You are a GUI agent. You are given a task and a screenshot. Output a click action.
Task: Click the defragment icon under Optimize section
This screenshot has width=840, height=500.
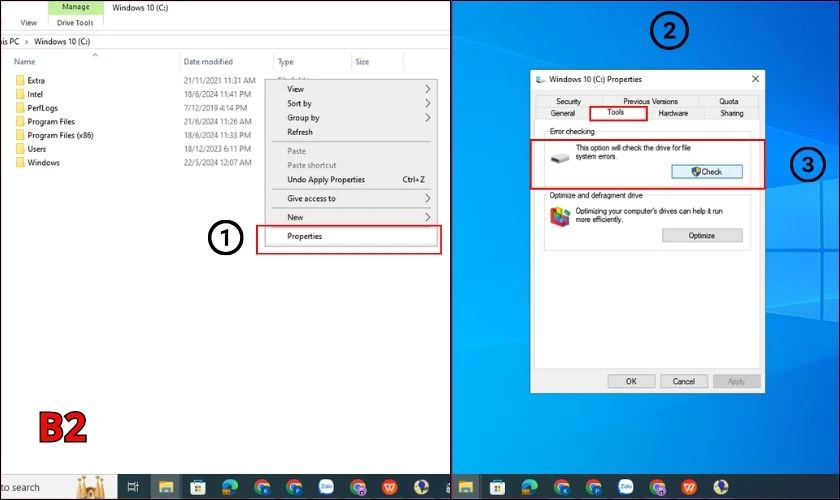click(x=560, y=217)
